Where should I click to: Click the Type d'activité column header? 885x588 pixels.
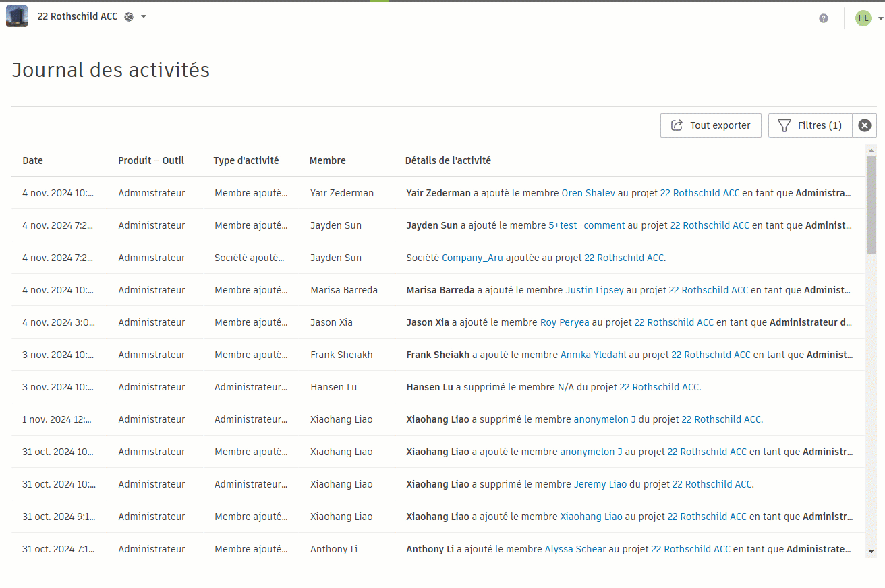246,160
